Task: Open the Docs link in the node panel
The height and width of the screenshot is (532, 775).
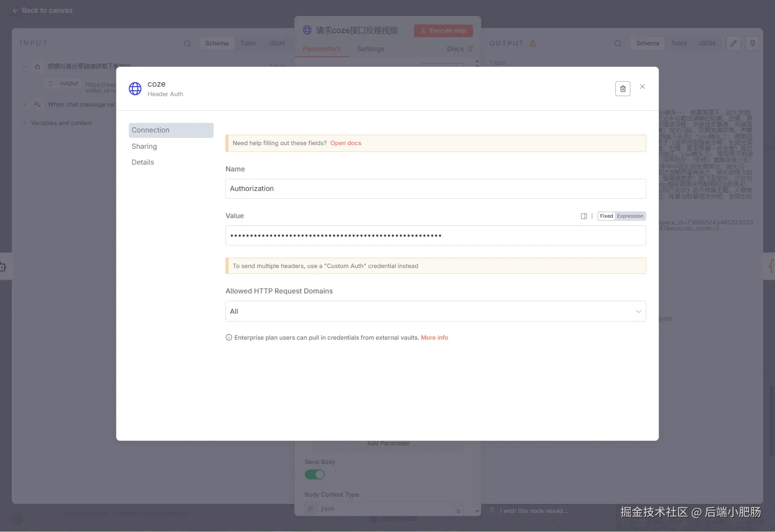Action: [459, 49]
